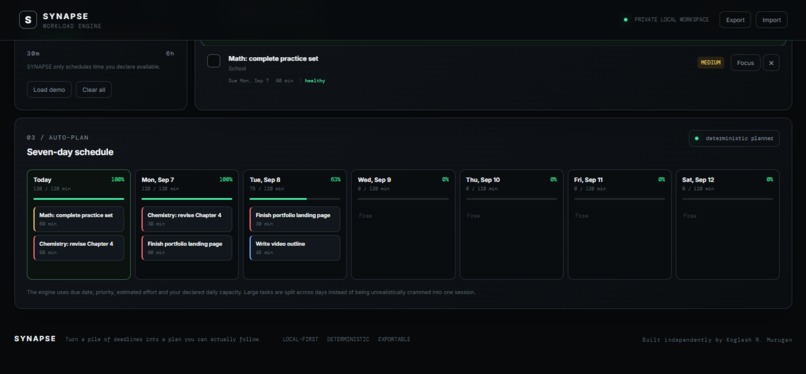The width and height of the screenshot is (806, 374).
Task: Select the green Private Local Workspace dot
Action: tap(626, 20)
